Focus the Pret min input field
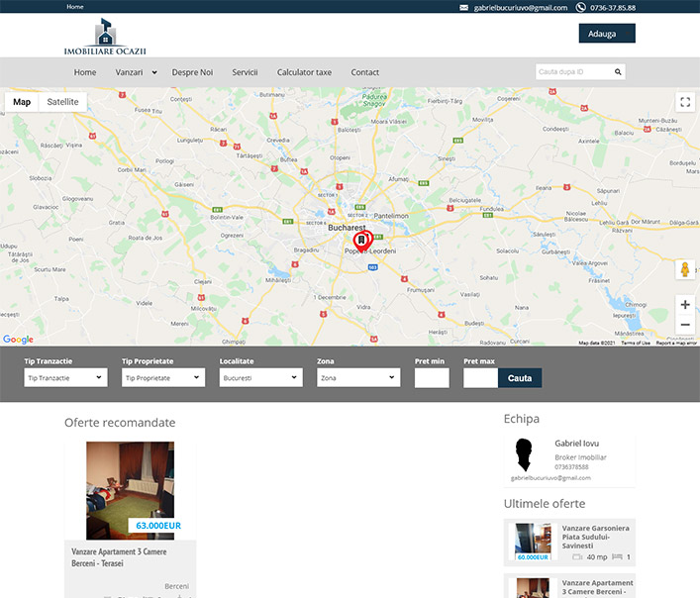This screenshot has width=700, height=598. point(432,378)
